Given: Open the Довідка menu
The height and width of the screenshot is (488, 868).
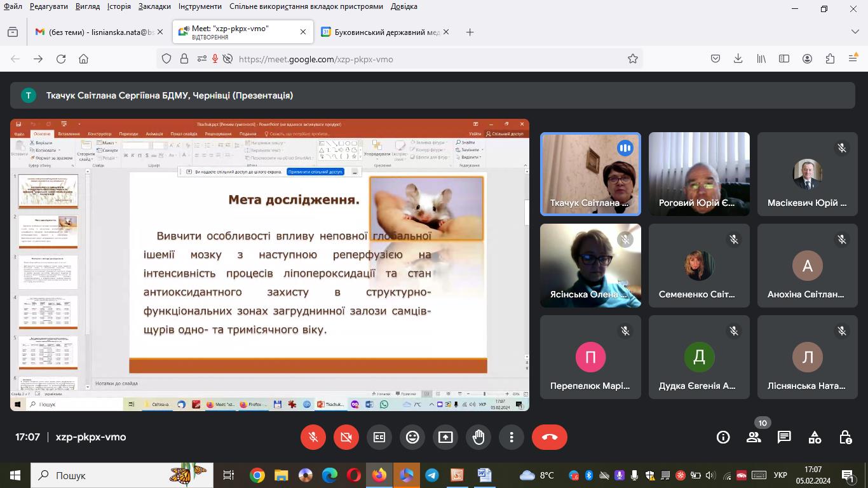Looking at the screenshot, I should click(404, 6).
